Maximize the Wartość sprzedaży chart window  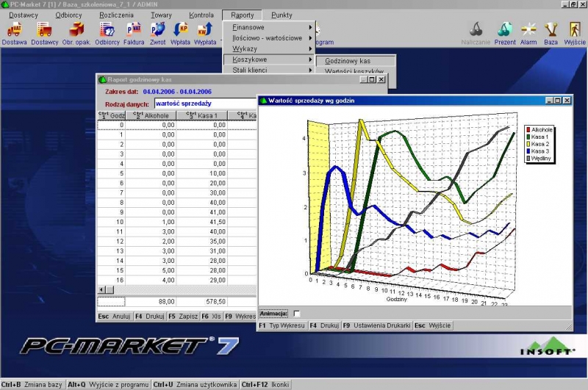tap(558, 101)
